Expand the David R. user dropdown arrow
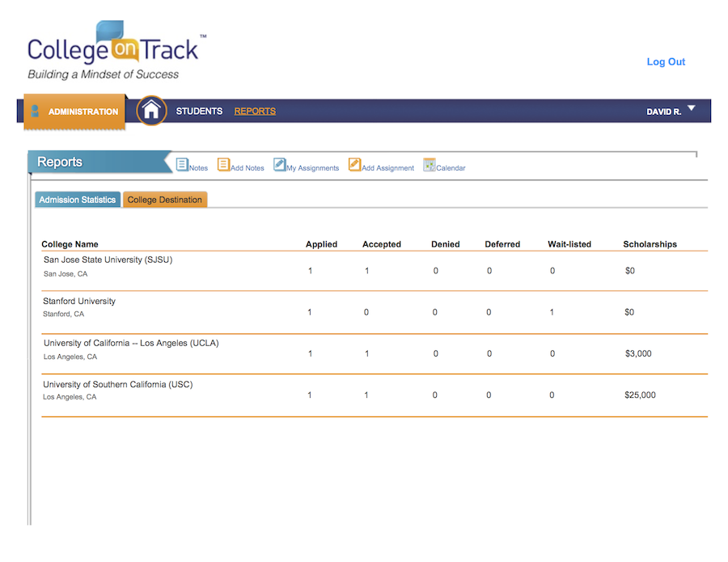 (692, 108)
